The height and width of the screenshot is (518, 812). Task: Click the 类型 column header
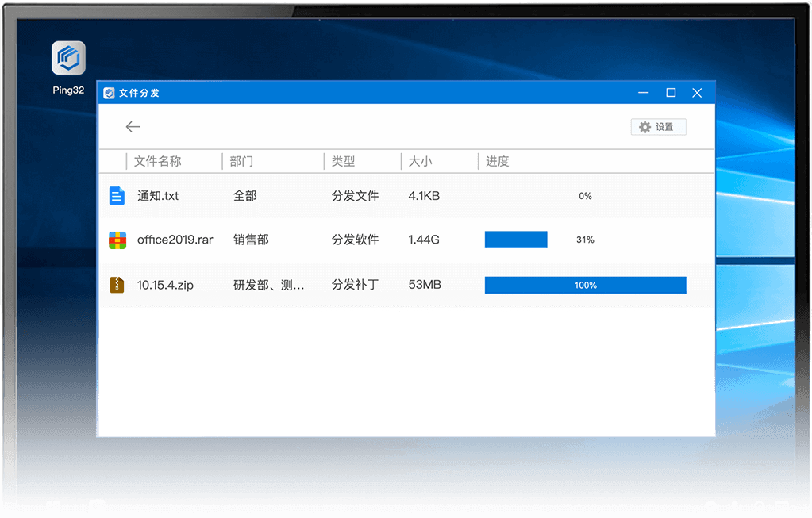coord(343,162)
